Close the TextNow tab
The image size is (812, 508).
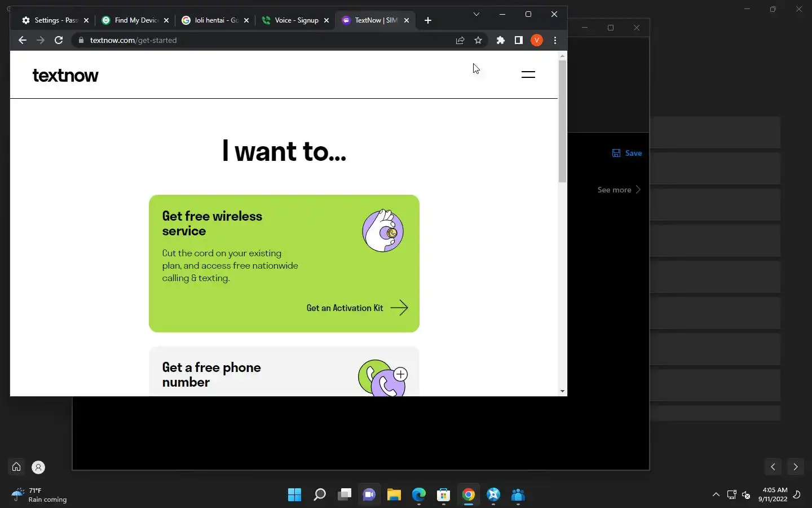pos(407,20)
